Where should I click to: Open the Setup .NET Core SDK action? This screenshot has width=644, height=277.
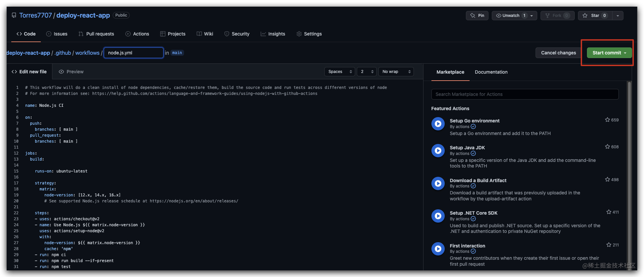(x=474, y=213)
